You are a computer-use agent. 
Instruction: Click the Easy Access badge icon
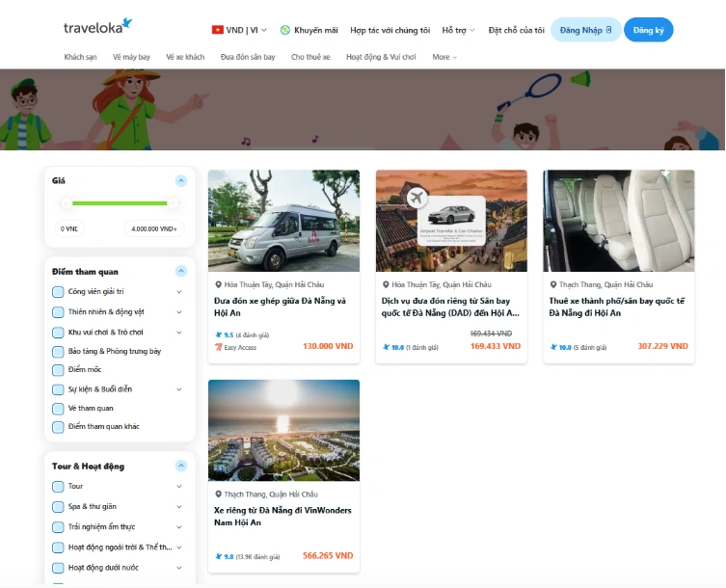219,347
